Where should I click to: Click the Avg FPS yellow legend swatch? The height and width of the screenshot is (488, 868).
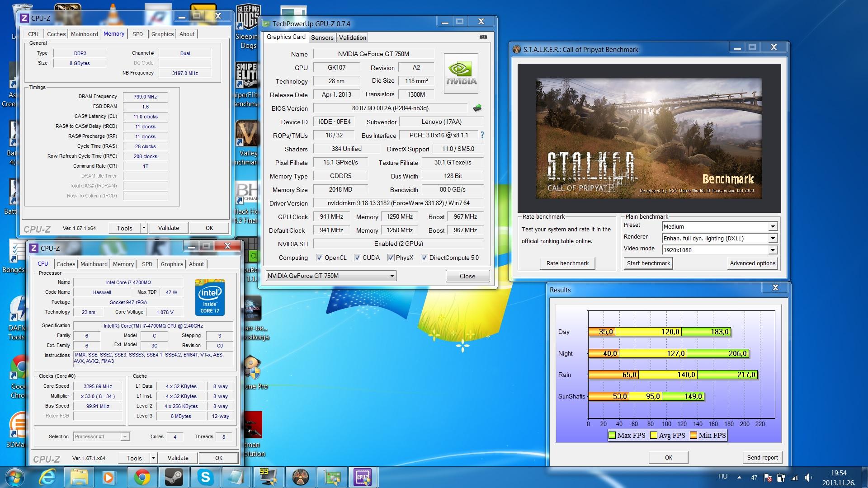[x=654, y=436]
